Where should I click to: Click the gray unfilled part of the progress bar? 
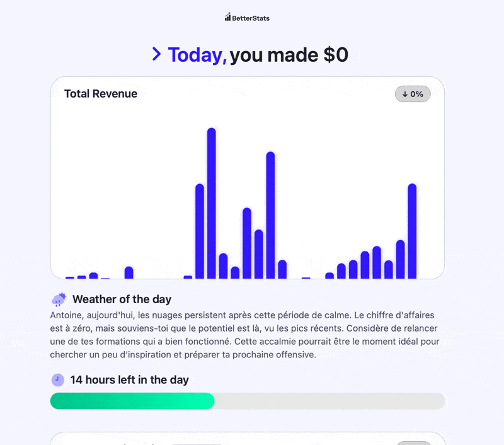tap(329, 401)
